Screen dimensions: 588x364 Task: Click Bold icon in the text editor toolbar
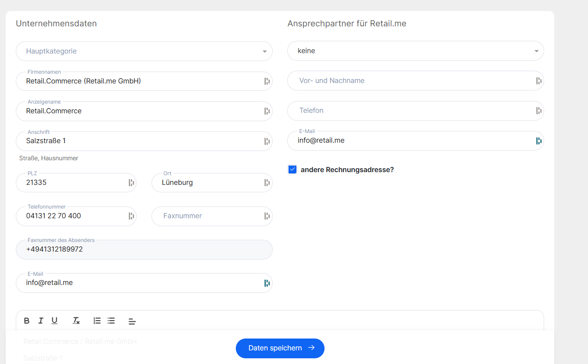27,321
